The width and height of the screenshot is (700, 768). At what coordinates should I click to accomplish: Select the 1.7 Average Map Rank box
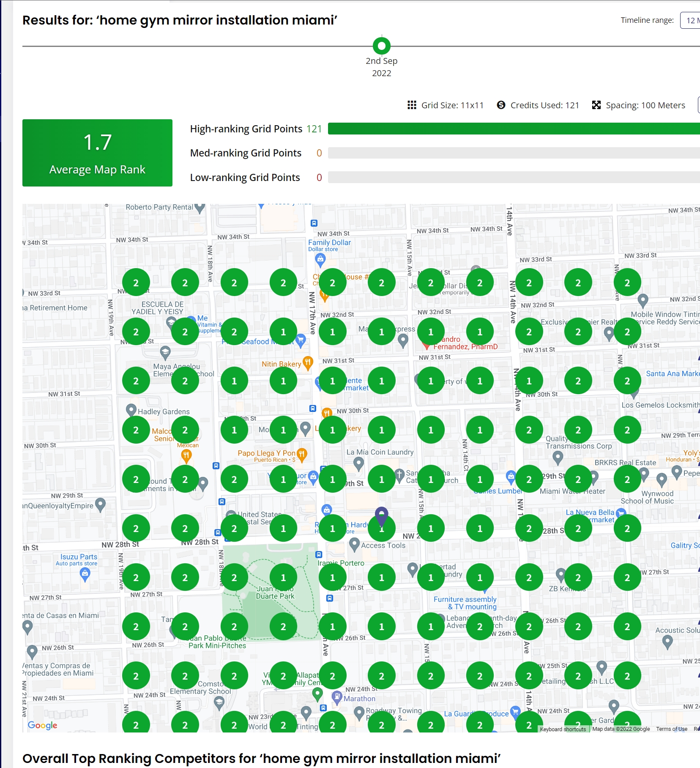[x=97, y=153]
